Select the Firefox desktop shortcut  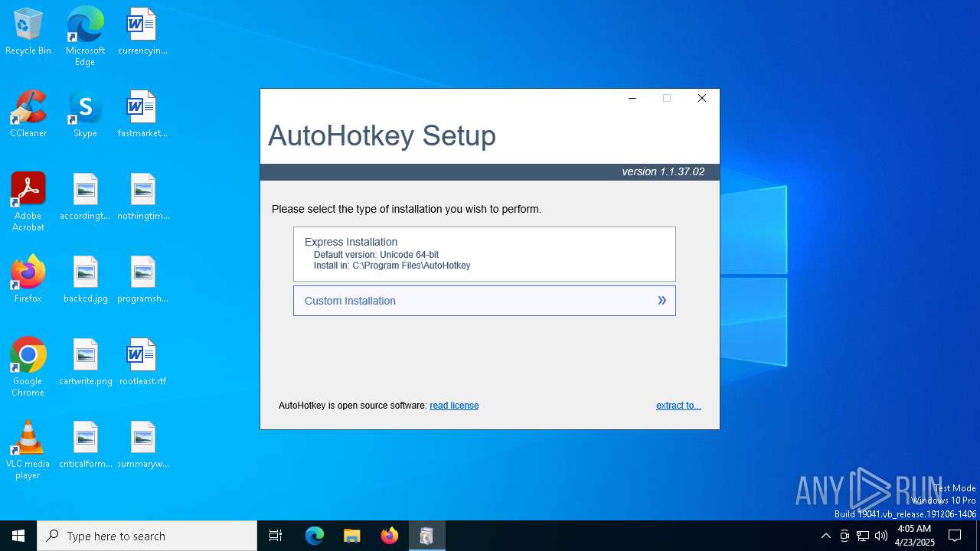[28, 280]
